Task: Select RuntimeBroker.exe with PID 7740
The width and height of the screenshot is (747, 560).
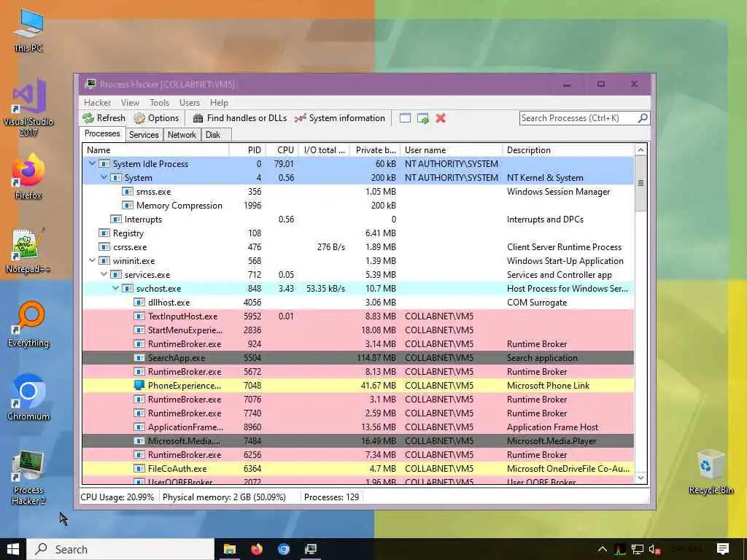Action: [357, 413]
